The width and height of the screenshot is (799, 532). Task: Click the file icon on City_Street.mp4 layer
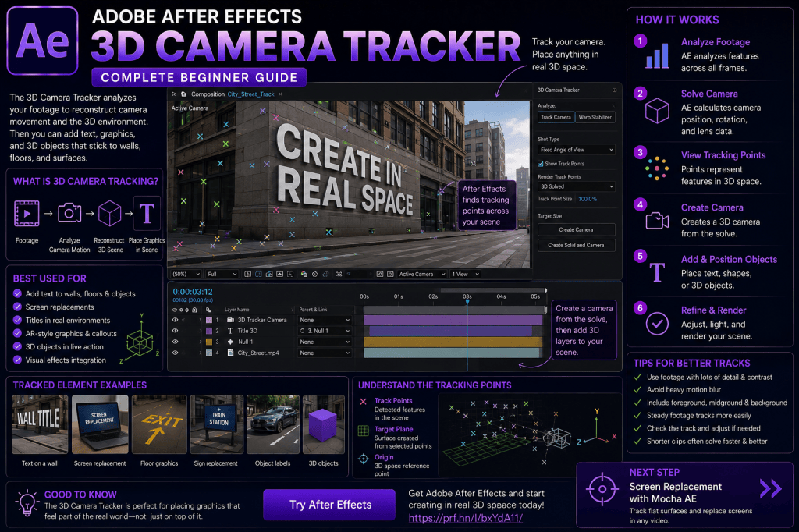tap(230, 353)
